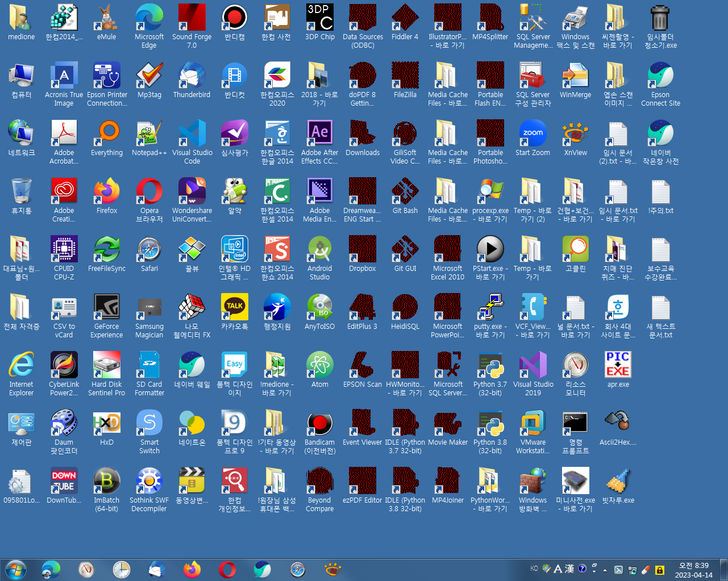728x581 pixels.
Task: Select the Android Studio icon
Action: click(320, 258)
